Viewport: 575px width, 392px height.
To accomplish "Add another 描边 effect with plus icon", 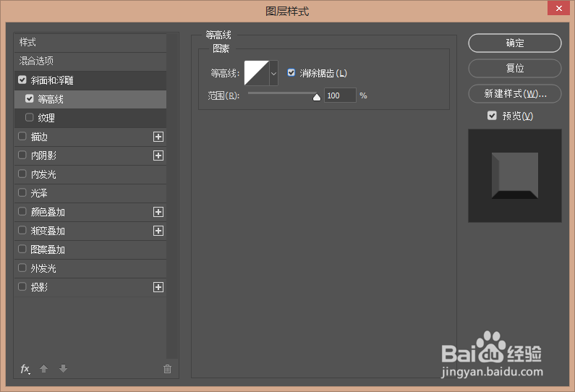I will point(158,137).
